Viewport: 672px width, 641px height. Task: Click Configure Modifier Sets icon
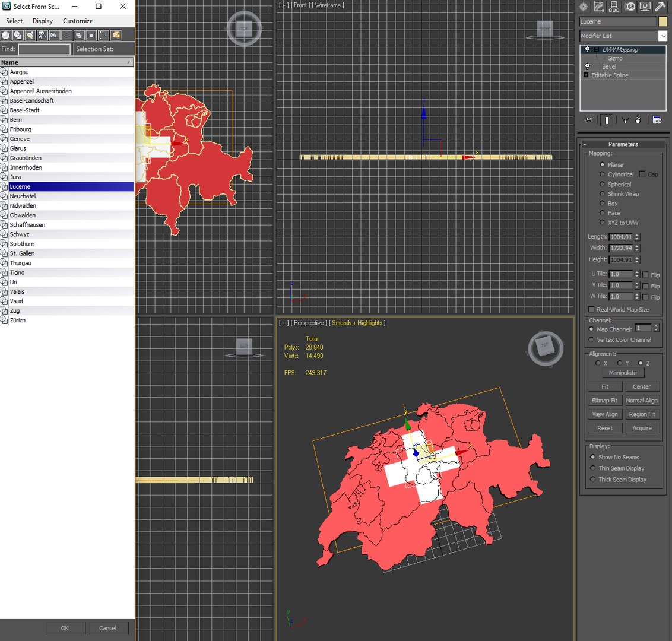(657, 120)
